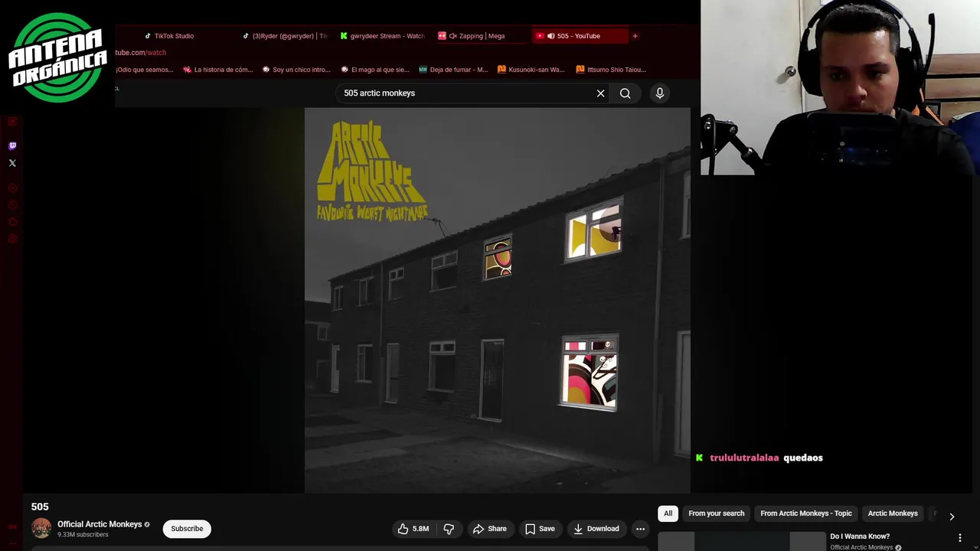
Task: Click the 9.33M subscribers text
Action: [x=83, y=535]
